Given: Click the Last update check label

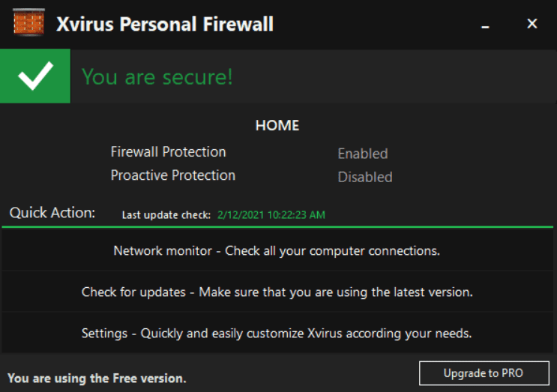Looking at the screenshot, I should point(166,215).
